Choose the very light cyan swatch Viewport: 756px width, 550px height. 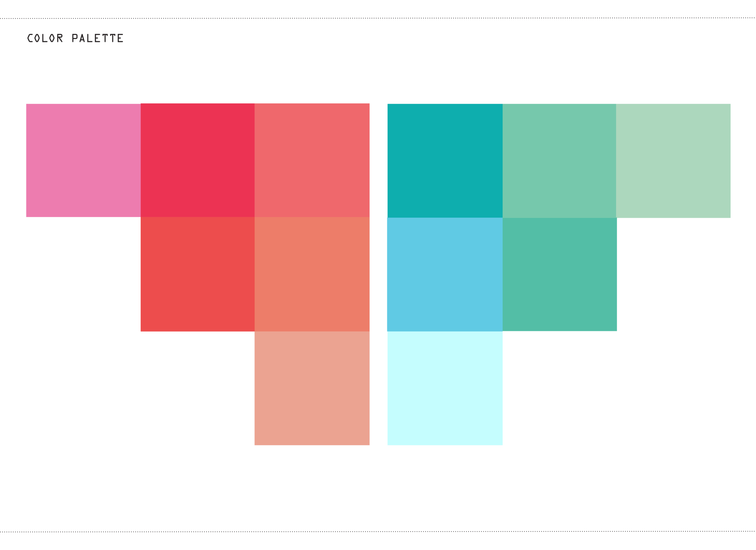[445, 388]
